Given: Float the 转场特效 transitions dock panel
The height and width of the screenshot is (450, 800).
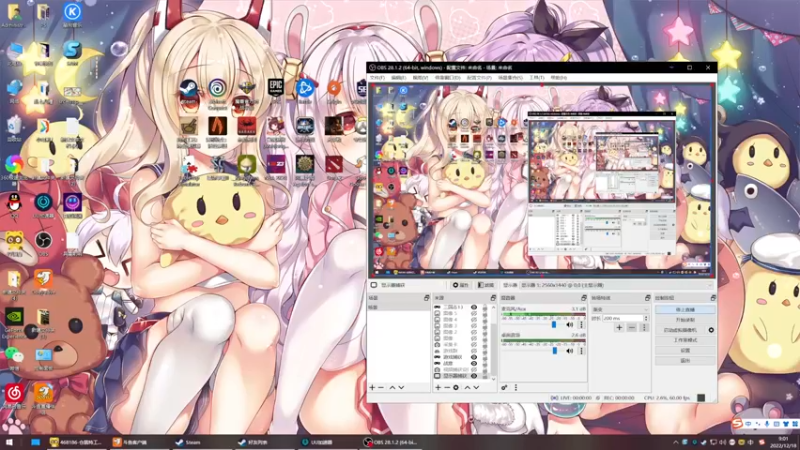Looking at the screenshot, I should click(x=647, y=298).
